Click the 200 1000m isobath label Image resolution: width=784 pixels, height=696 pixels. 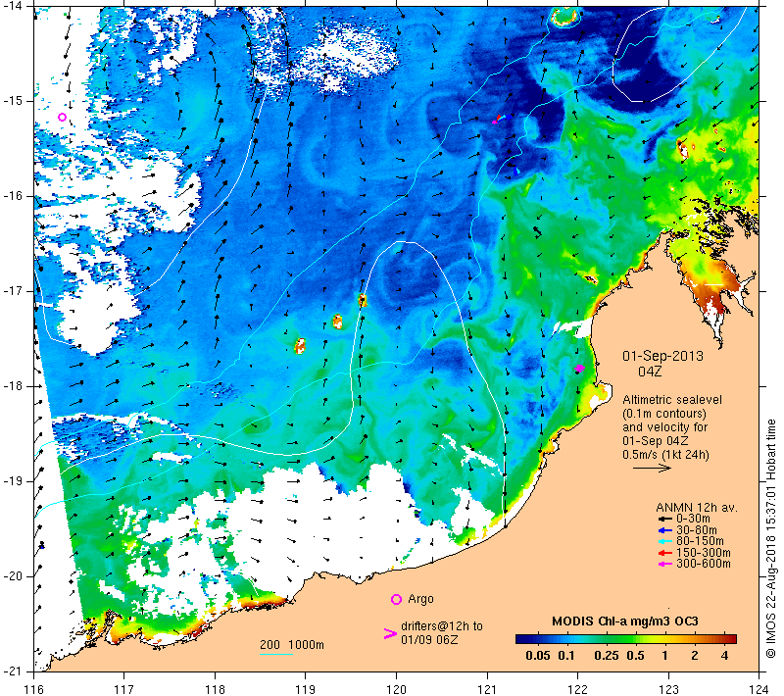[x=292, y=644]
